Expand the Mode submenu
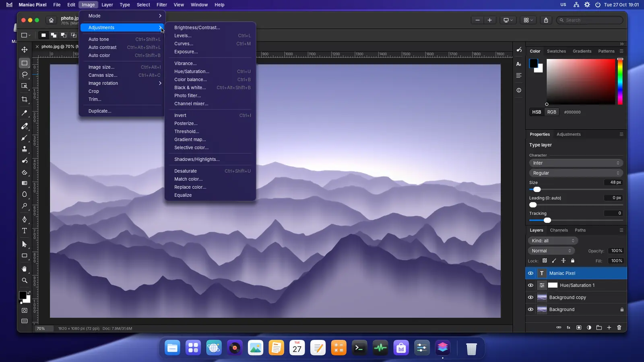 (x=123, y=16)
